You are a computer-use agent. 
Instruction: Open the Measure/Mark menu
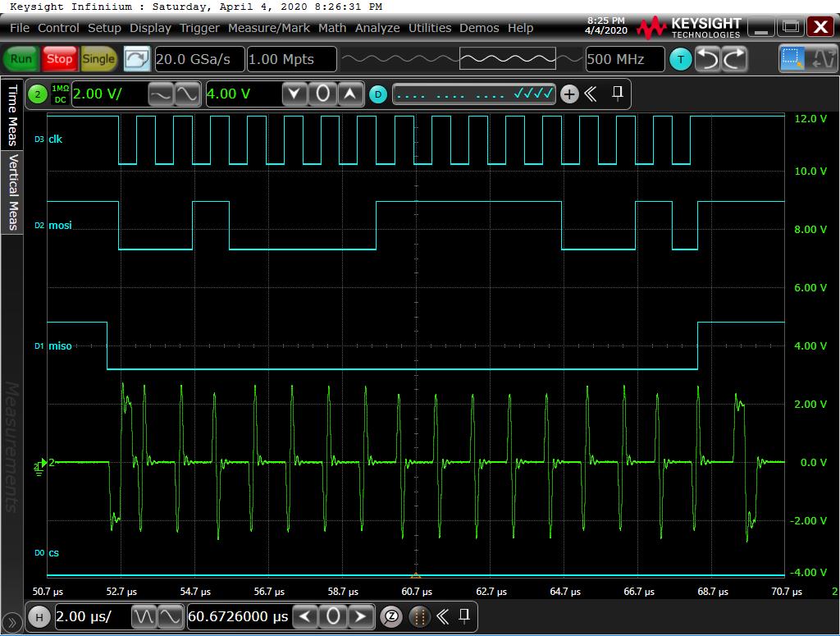click(269, 28)
